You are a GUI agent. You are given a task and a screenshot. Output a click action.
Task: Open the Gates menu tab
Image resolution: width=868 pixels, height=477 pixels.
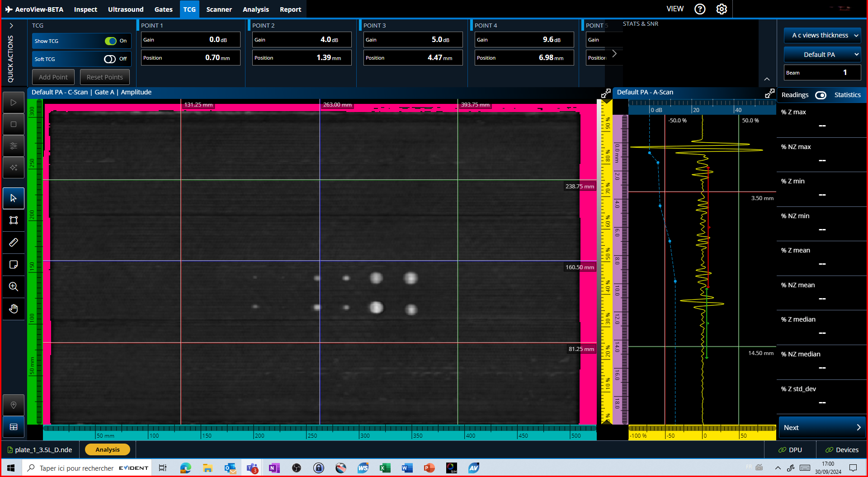tap(163, 9)
